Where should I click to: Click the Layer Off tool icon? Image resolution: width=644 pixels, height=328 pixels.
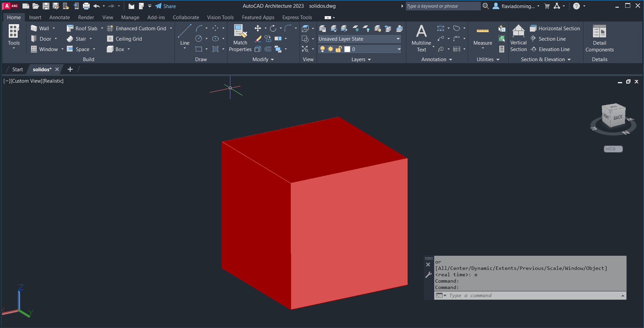(x=366, y=28)
